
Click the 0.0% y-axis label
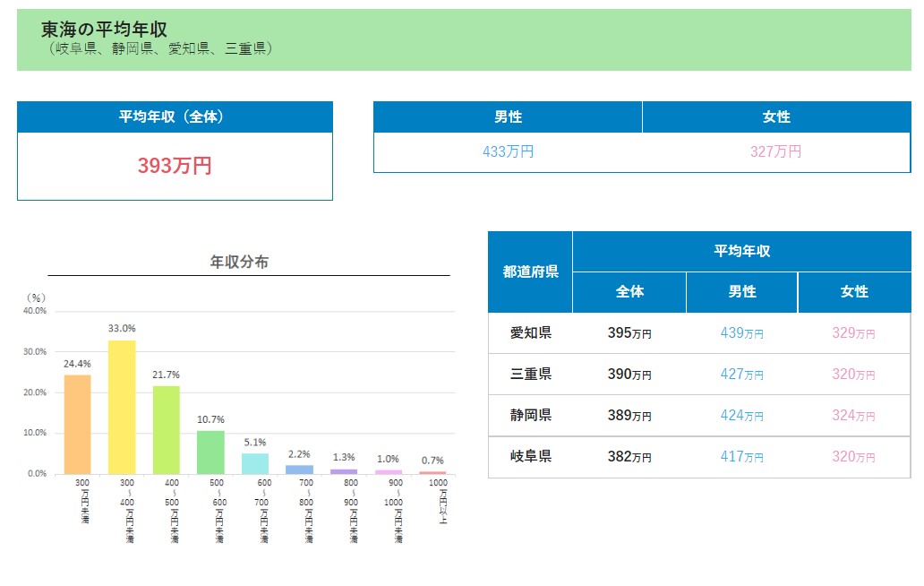click(x=37, y=473)
